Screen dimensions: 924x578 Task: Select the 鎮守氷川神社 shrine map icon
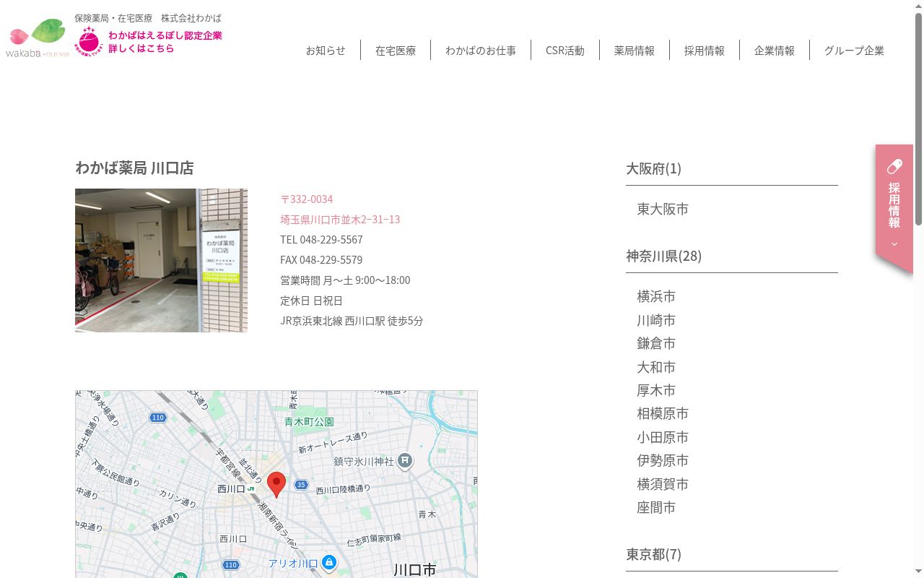click(405, 460)
